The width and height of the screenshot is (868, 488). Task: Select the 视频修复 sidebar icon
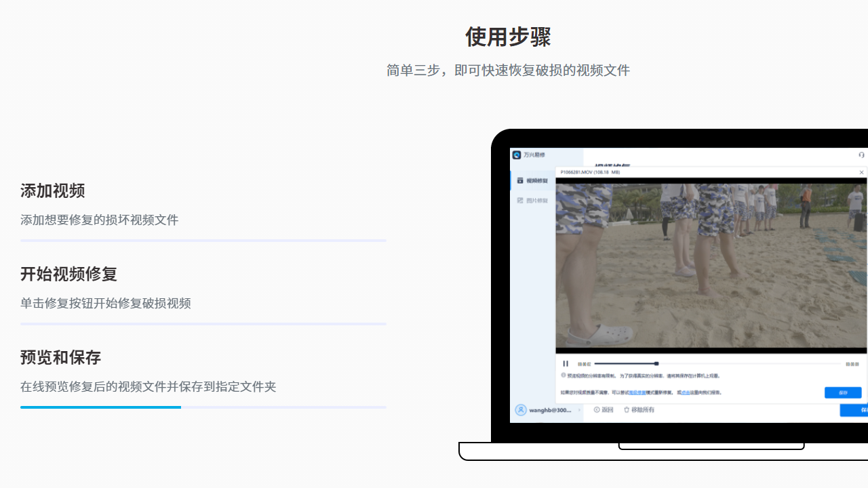click(x=521, y=181)
